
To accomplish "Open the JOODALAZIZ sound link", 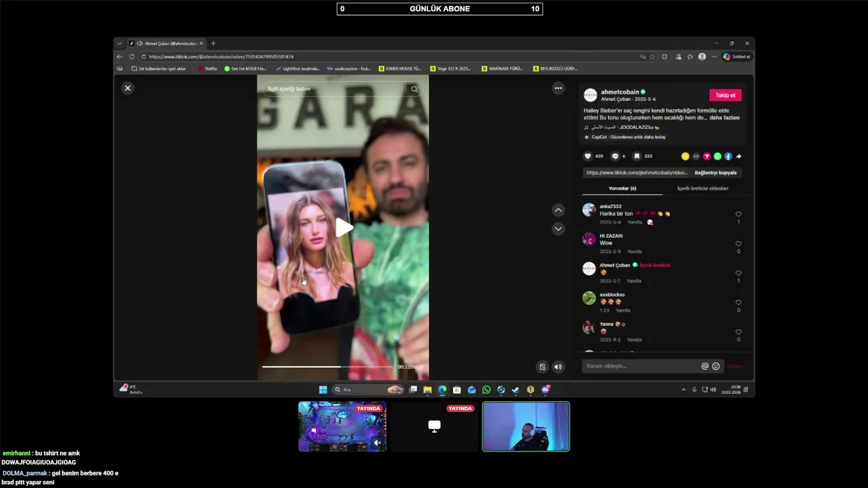I will [622, 127].
